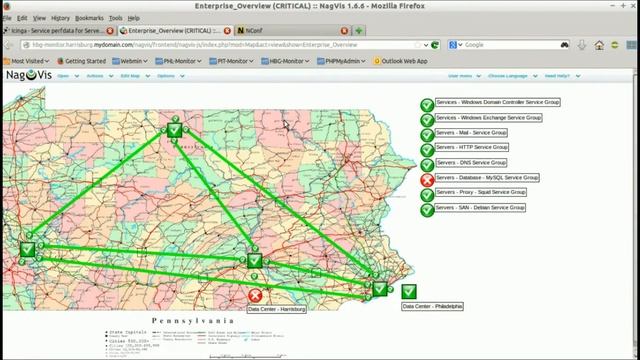Click the Database MySQL Service Group label
Screen dimensions: 640x360
pos(487,178)
